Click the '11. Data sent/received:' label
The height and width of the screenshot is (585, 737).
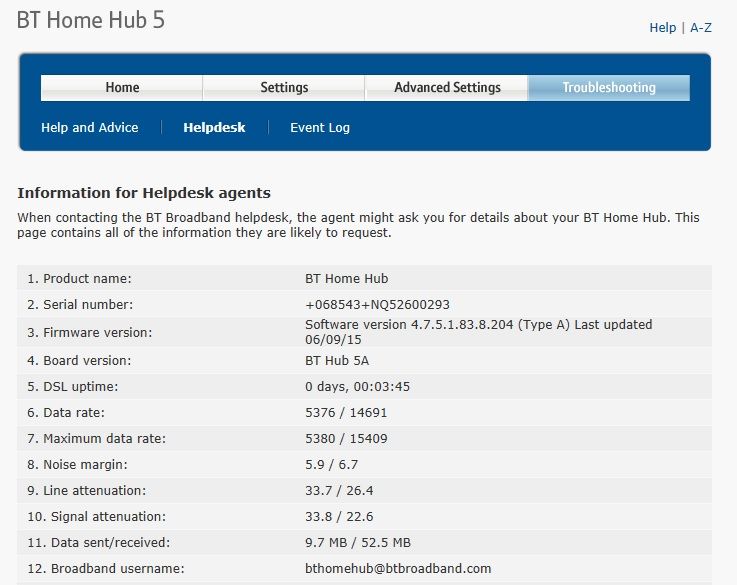click(x=99, y=543)
